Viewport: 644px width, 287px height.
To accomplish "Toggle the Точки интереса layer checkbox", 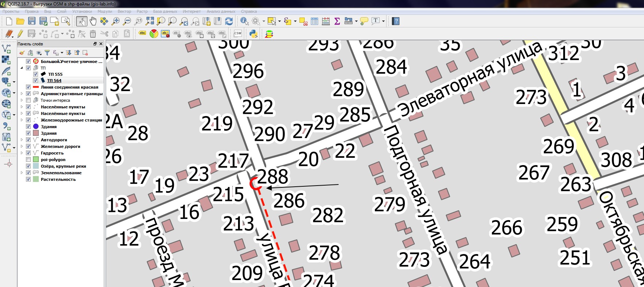I will 28,100.
